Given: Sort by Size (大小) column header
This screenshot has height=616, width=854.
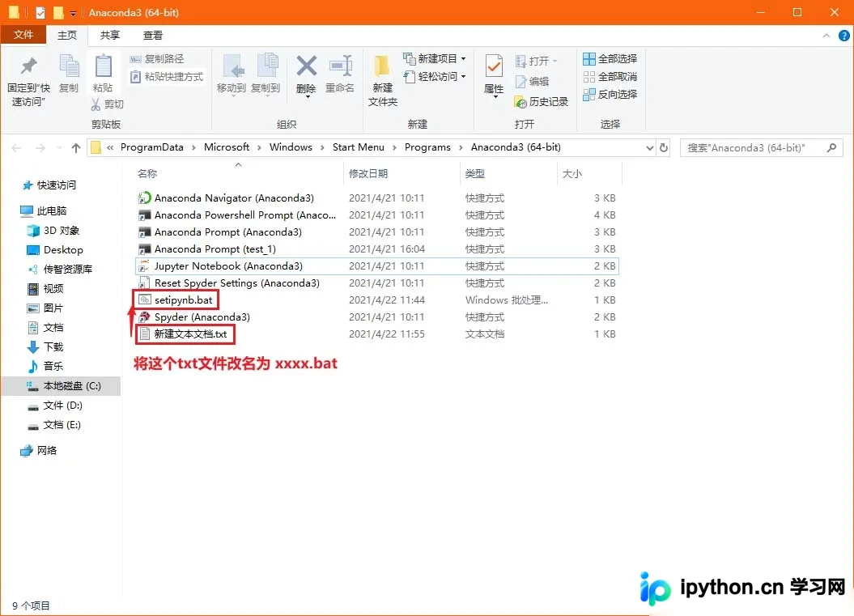Looking at the screenshot, I should tap(571, 174).
